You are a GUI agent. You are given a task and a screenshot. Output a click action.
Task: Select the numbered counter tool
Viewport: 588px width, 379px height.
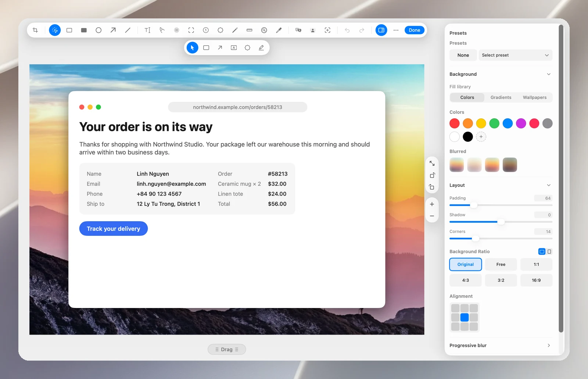click(206, 30)
